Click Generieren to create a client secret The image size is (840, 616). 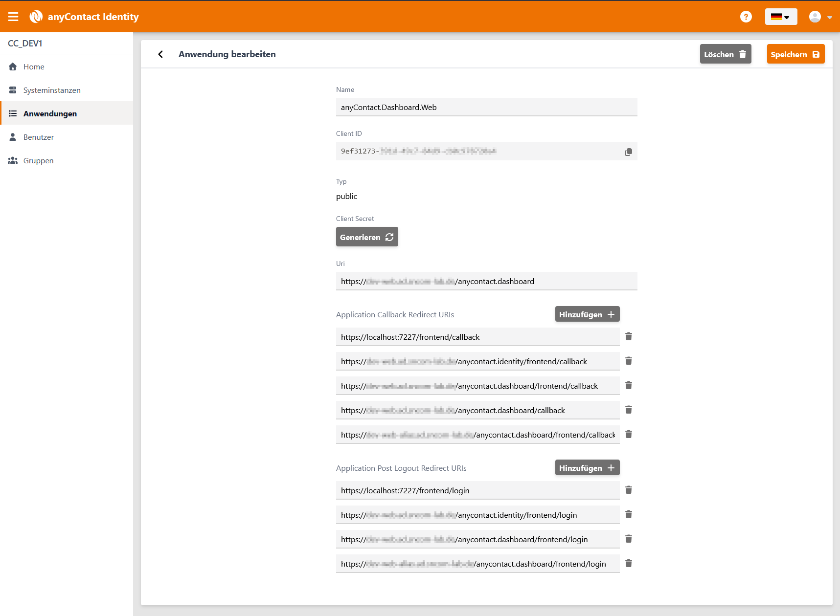(x=367, y=237)
